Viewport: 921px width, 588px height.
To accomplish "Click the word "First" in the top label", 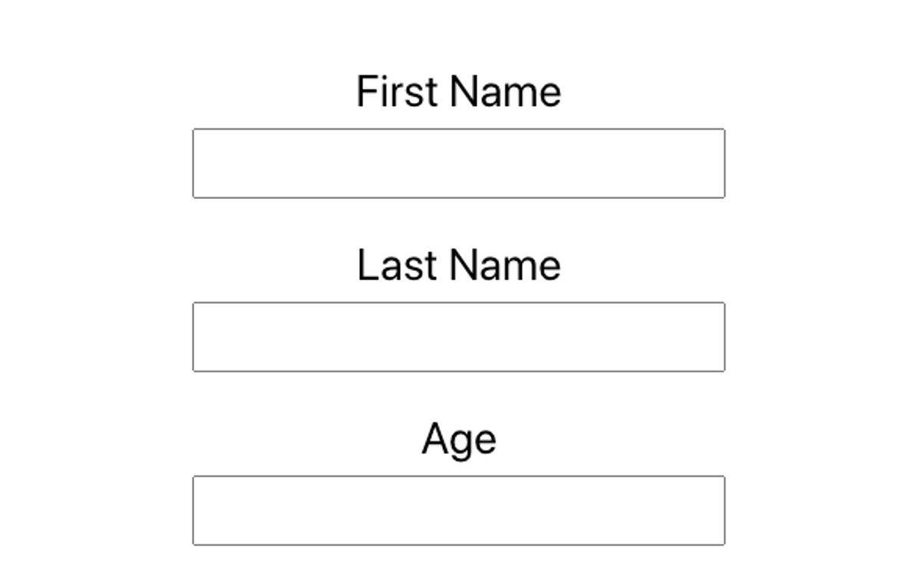I will [x=398, y=91].
